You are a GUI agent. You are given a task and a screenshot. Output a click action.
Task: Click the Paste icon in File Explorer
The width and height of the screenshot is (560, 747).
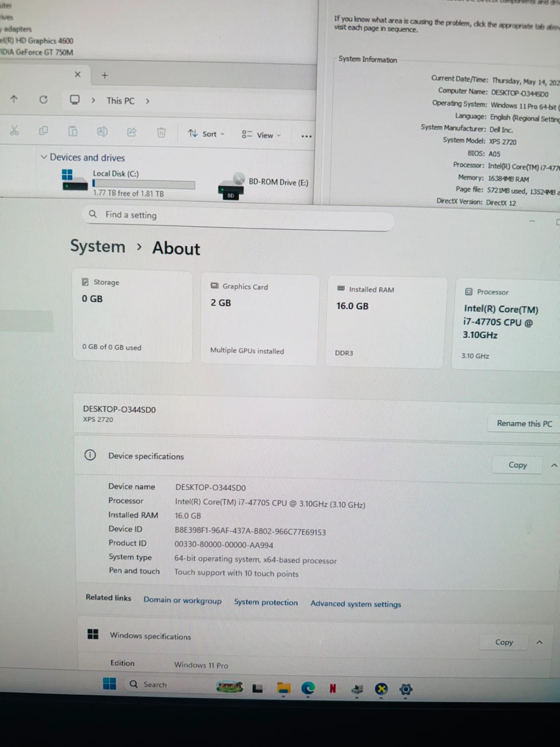pyautogui.click(x=73, y=131)
